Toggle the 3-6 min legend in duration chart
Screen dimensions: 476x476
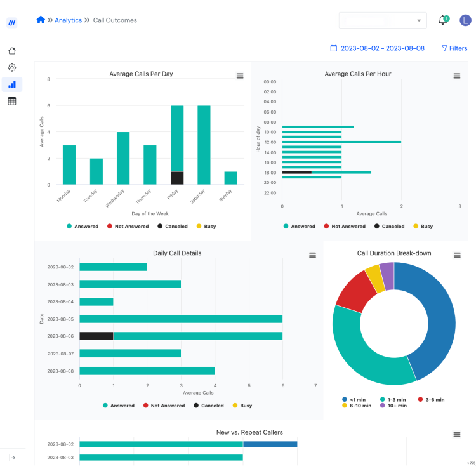431,399
